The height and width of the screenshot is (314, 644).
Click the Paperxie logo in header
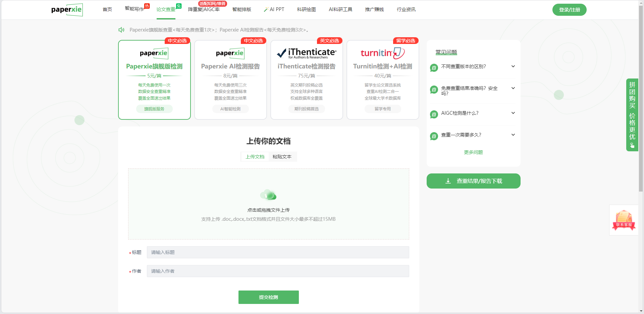point(67,10)
